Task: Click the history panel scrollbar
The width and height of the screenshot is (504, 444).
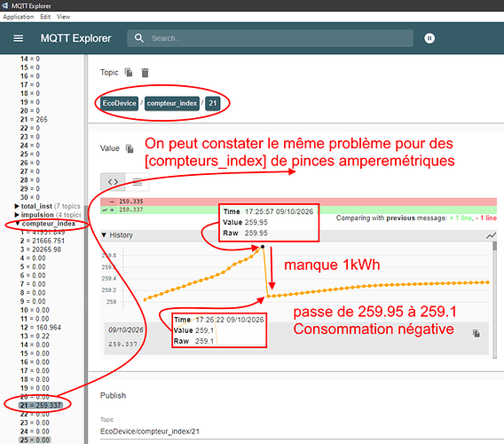Action: (x=494, y=299)
